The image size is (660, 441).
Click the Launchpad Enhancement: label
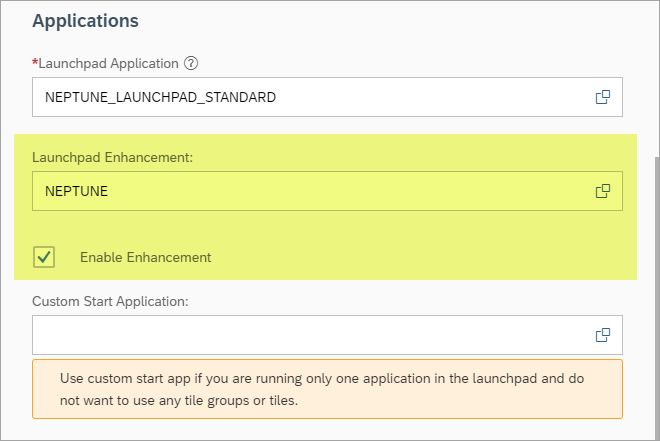[112, 157]
